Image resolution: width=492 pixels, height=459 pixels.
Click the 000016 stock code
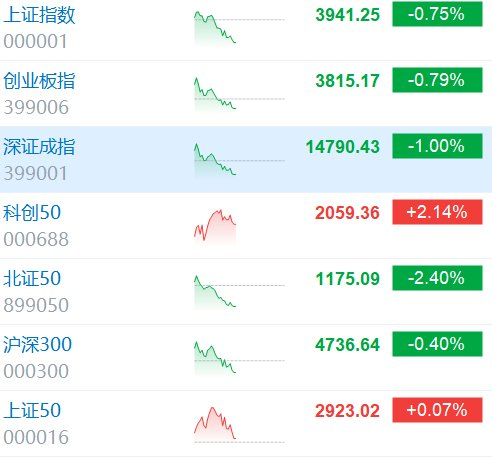36,437
